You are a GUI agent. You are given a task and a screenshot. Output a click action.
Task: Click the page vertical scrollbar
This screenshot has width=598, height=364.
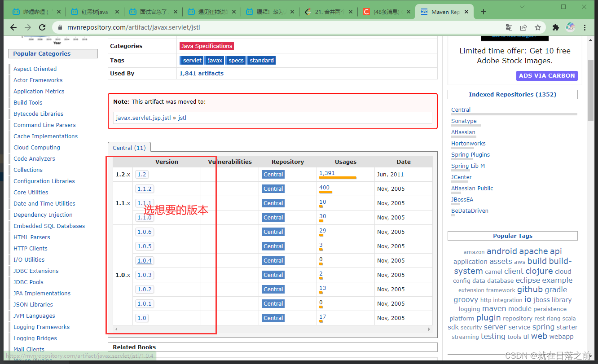[590, 90]
